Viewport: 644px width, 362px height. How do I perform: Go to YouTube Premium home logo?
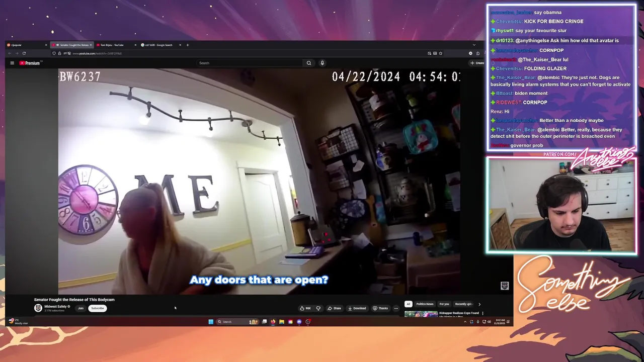(30, 63)
